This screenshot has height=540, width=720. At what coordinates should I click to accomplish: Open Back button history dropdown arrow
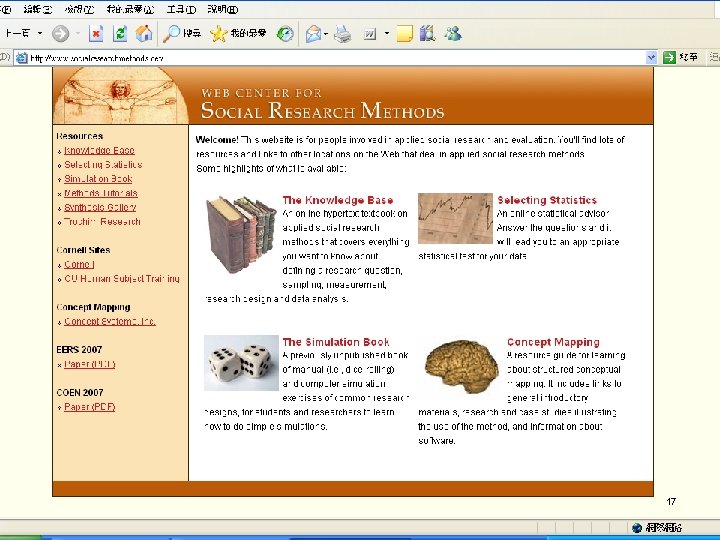[40, 34]
